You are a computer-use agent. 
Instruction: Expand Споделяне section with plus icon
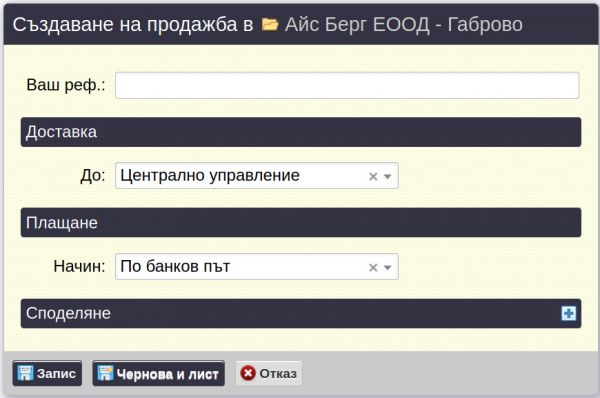coord(569,313)
